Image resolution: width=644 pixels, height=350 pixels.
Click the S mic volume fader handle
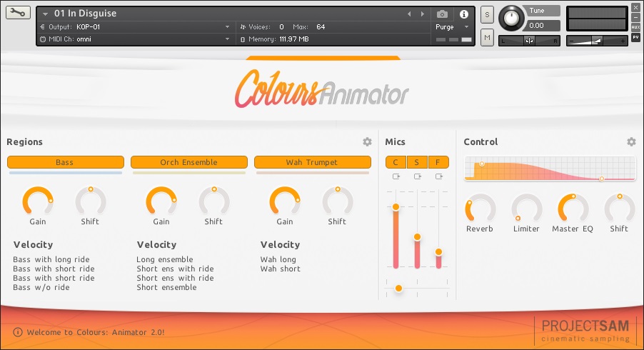point(417,237)
